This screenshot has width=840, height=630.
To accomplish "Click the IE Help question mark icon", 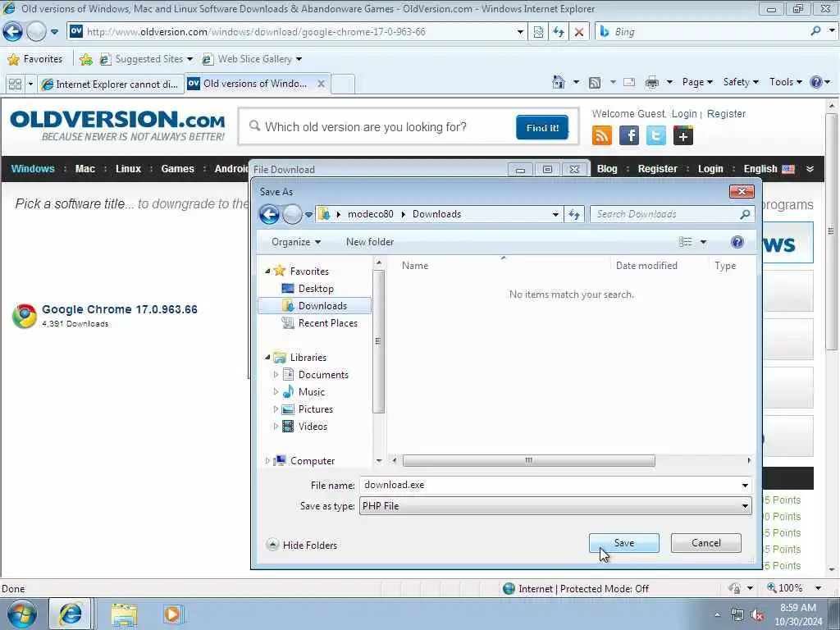I will click(816, 82).
